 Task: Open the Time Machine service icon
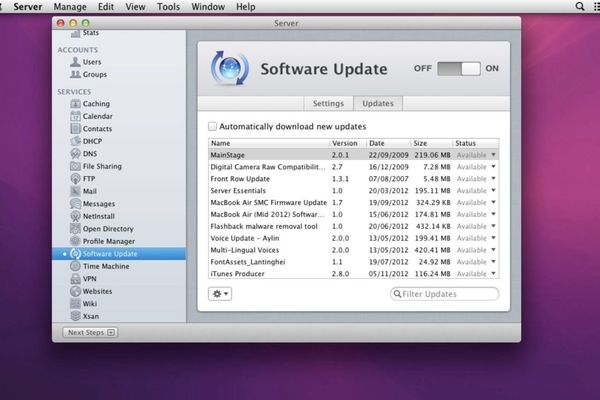click(x=75, y=266)
